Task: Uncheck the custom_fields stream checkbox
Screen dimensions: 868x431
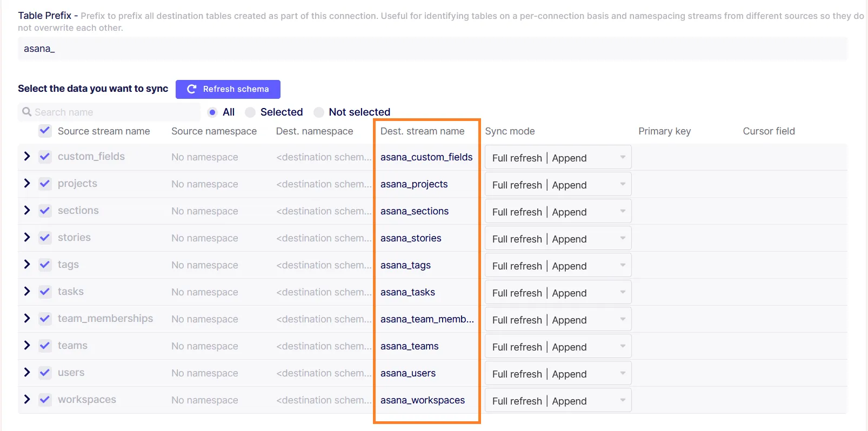Action: point(45,157)
